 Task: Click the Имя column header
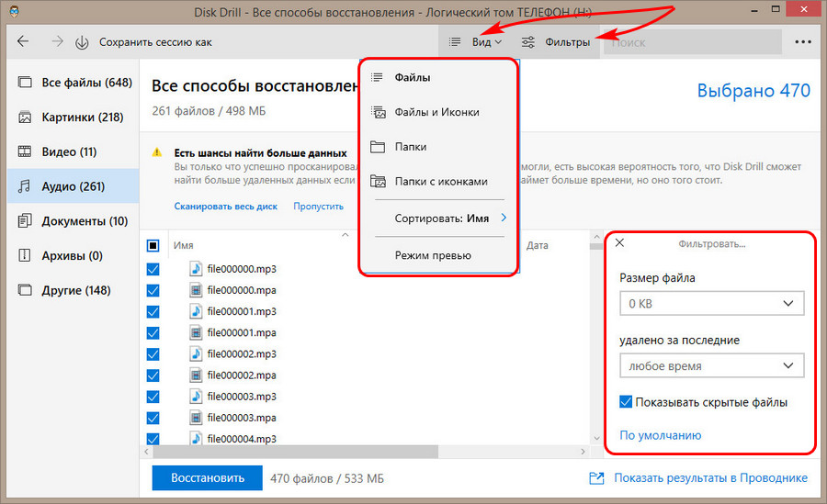[x=183, y=245]
